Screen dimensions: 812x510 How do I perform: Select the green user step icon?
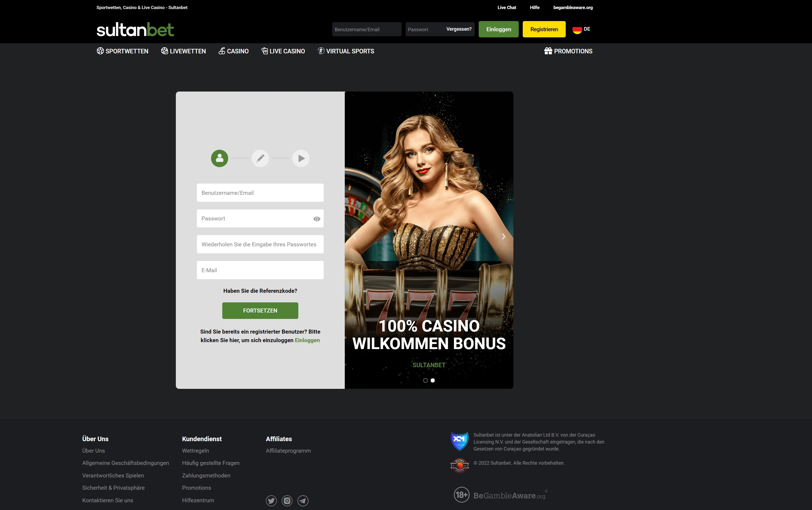click(x=220, y=158)
